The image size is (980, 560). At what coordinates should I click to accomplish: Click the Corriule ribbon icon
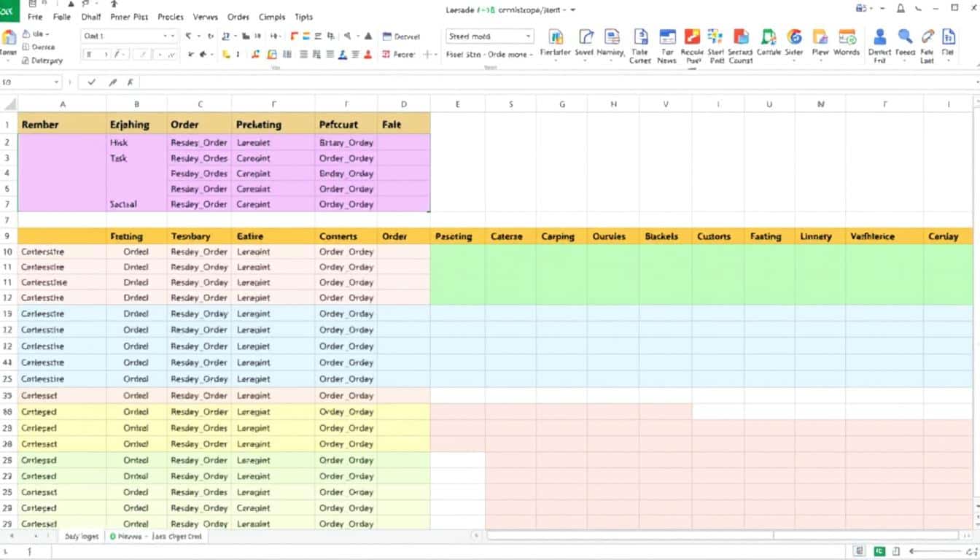point(769,37)
